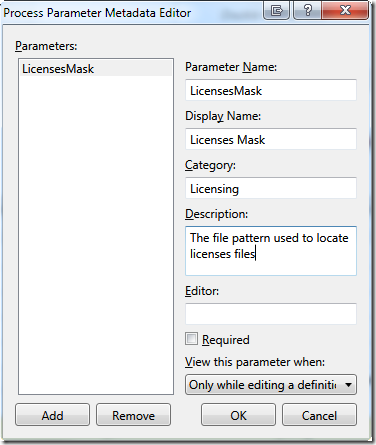Viewport: 376px width, 445px height.
Task: Click inside the Description text box
Action: coord(271,251)
